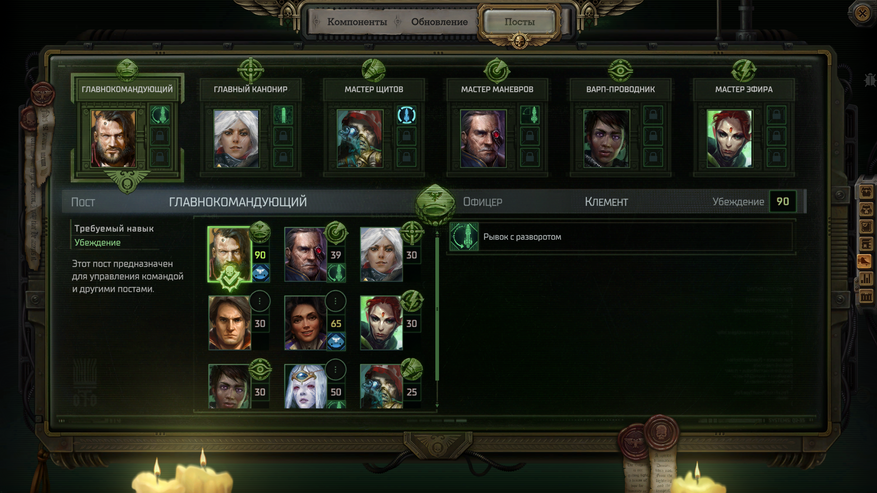Click the Главный канонир crosshair emblem
The width and height of the screenshot is (877, 493).
click(250, 70)
